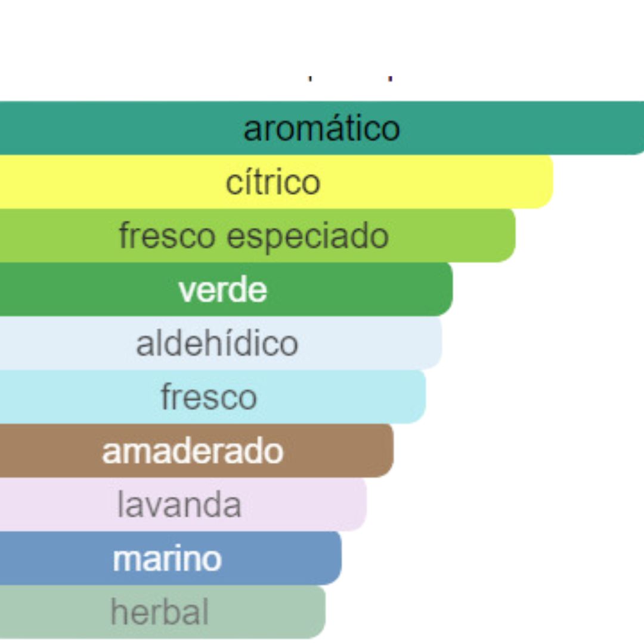The width and height of the screenshot is (644, 644).
Task: Click the "fresco especiado" text label
Action: [x=254, y=236]
